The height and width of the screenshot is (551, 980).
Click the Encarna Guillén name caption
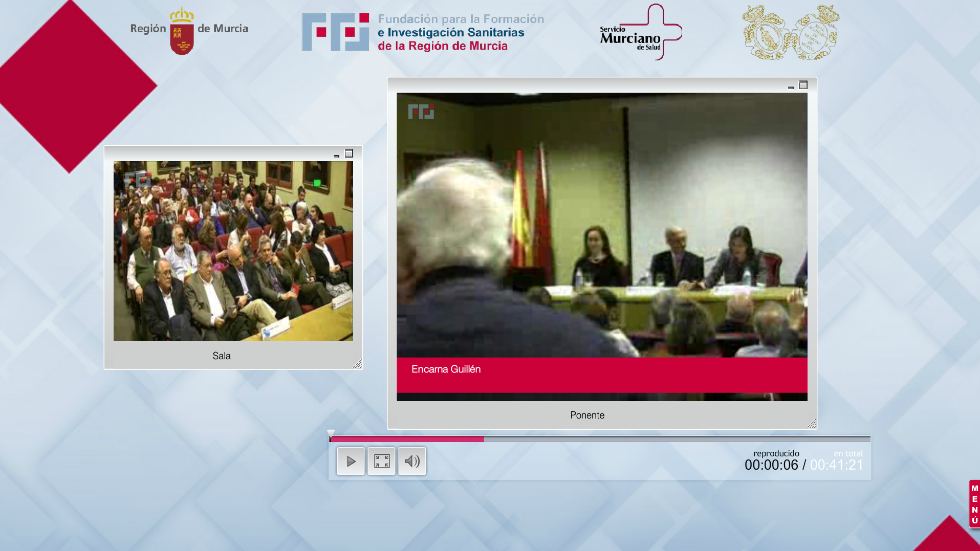click(446, 369)
